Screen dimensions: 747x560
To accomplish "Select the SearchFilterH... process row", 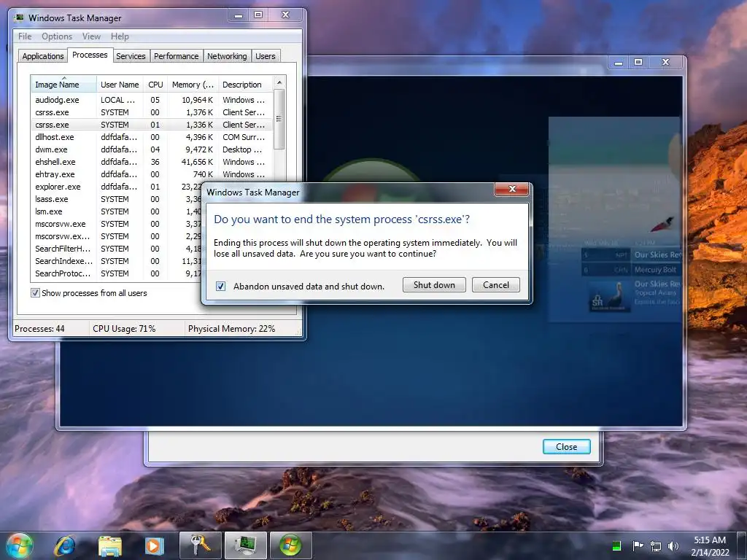I will [116, 249].
